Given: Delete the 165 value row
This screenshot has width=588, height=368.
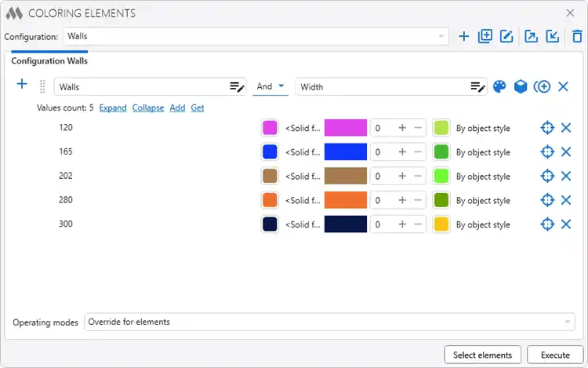Looking at the screenshot, I should point(566,152).
